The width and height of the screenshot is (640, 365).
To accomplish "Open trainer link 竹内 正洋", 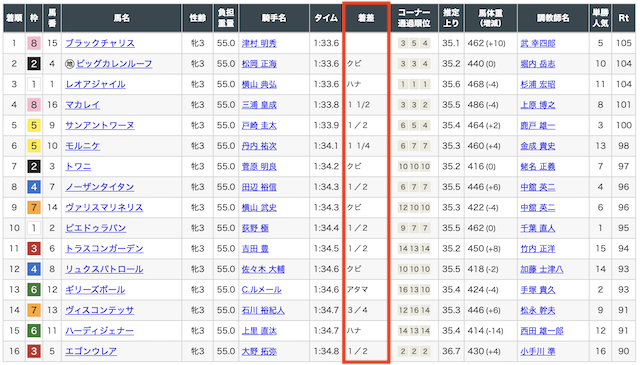I will click(538, 249).
